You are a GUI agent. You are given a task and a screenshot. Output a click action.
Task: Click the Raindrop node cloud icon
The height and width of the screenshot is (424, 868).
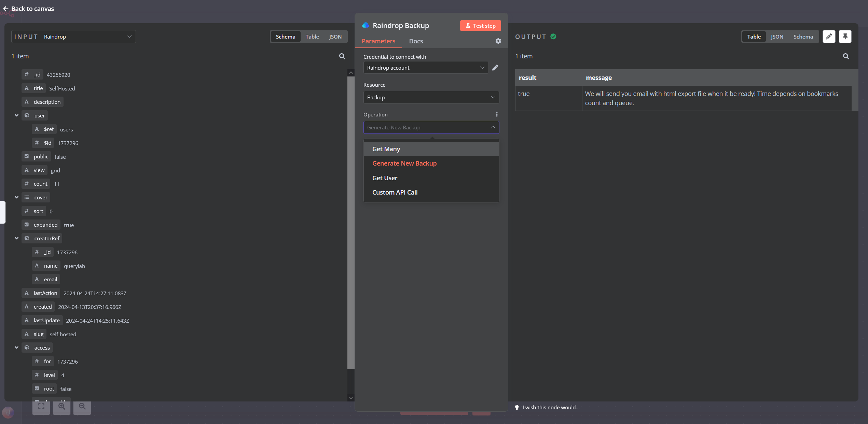tap(366, 25)
